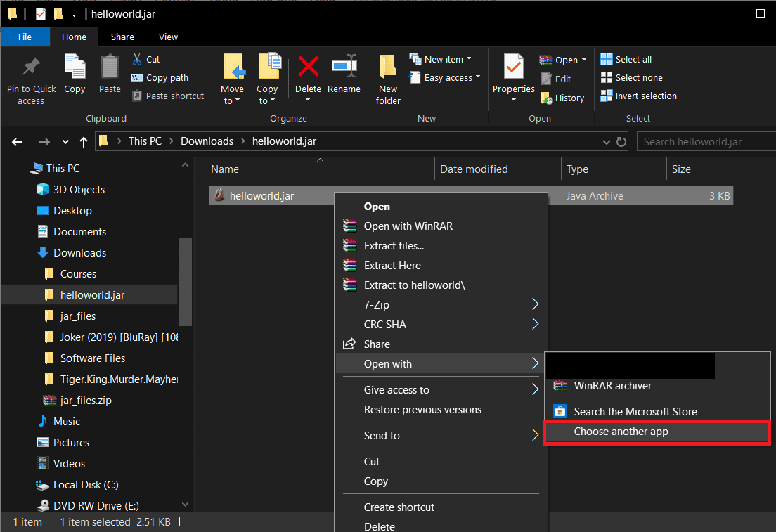Click the Pin to Quick access icon

[x=30, y=77]
